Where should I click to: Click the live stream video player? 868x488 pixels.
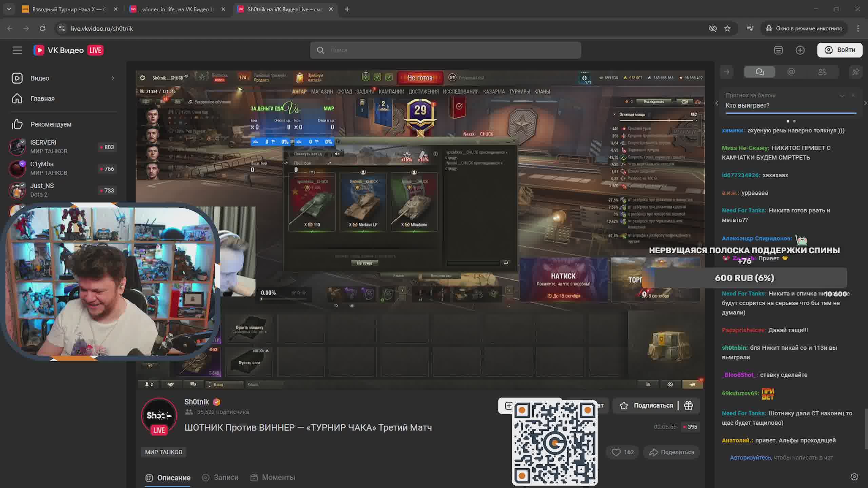420,230
